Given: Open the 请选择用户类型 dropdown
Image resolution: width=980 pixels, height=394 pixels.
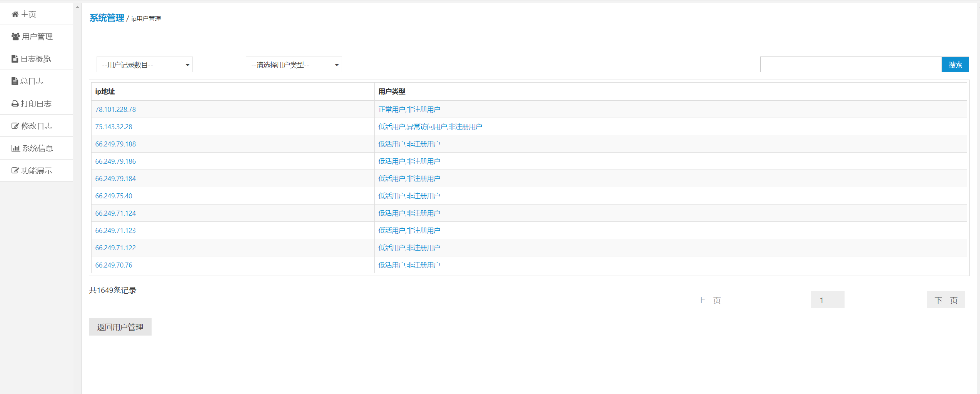Looking at the screenshot, I should click(294, 65).
